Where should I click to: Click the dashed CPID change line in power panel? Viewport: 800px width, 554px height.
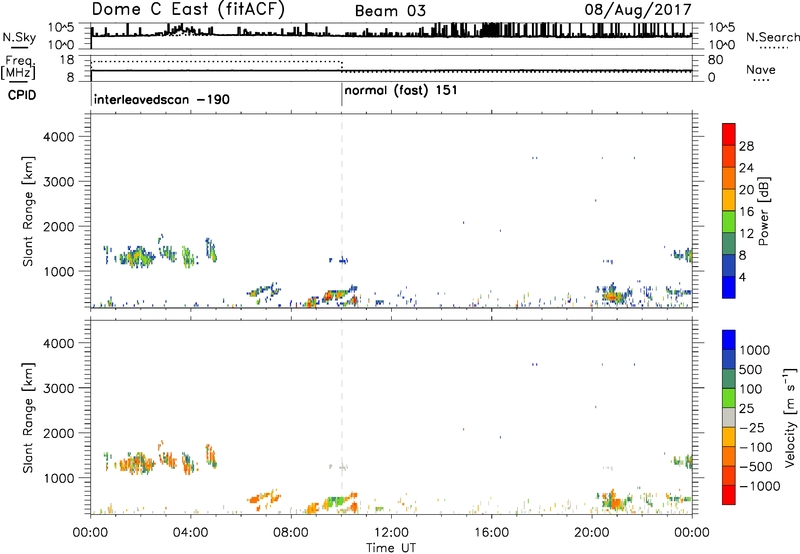click(x=342, y=210)
